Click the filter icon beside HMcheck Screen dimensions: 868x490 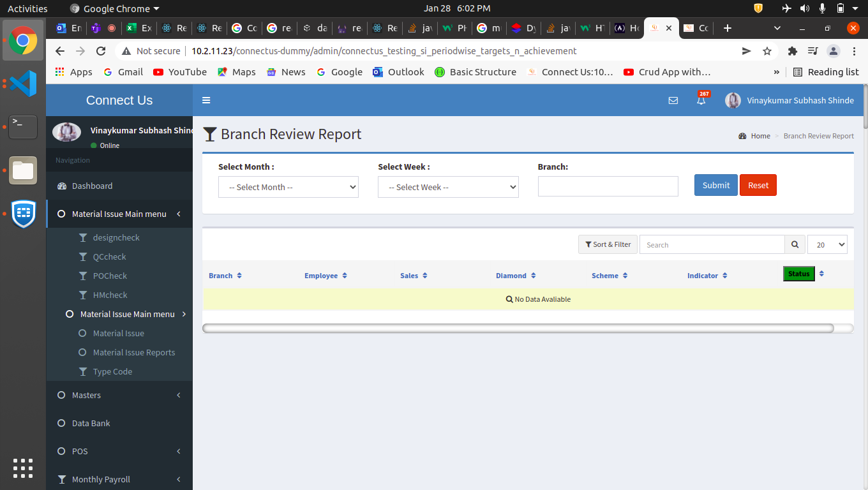click(82, 295)
